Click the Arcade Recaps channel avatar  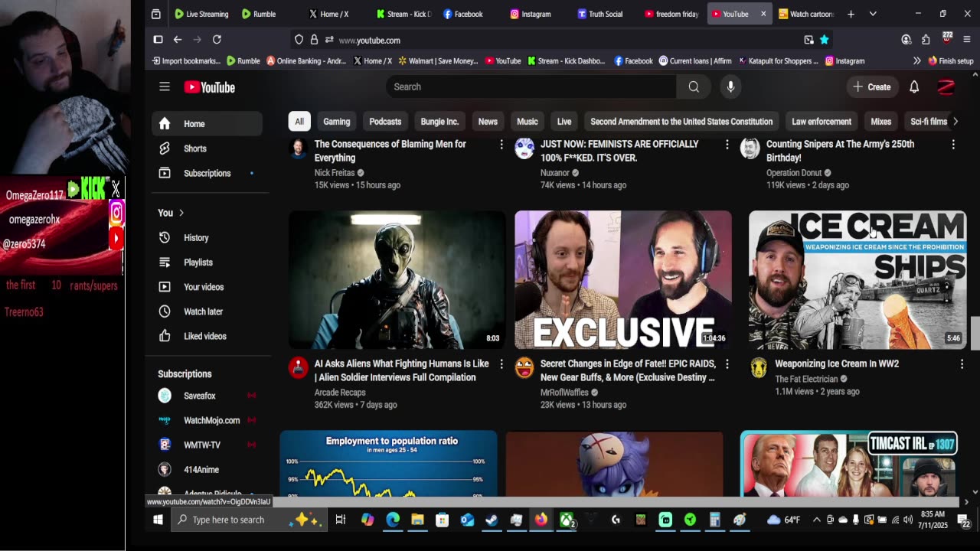pos(299,368)
